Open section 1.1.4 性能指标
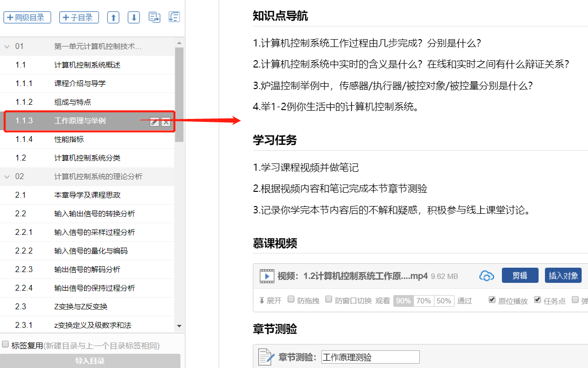588x368 pixels. pyautogui.click(x=68, y=139)
